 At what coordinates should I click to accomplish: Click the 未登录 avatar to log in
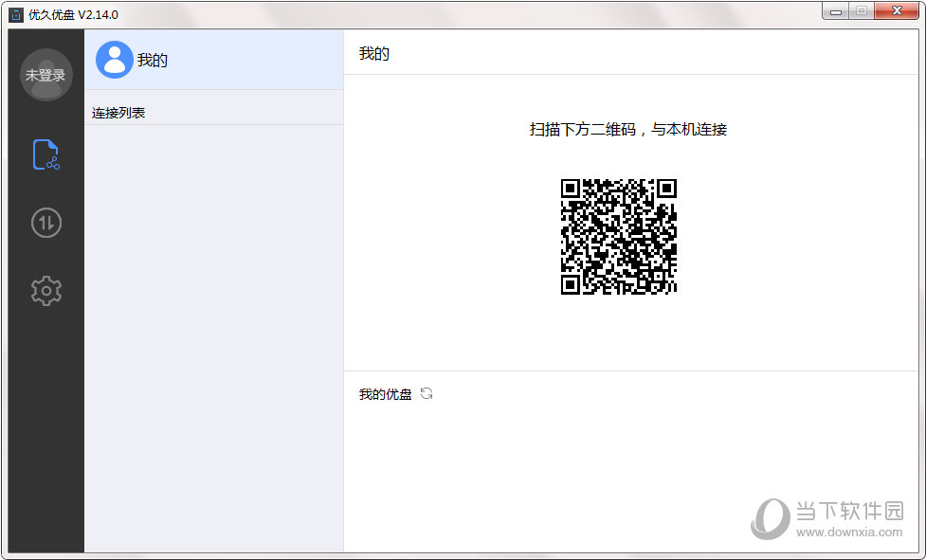pos(46,75)
